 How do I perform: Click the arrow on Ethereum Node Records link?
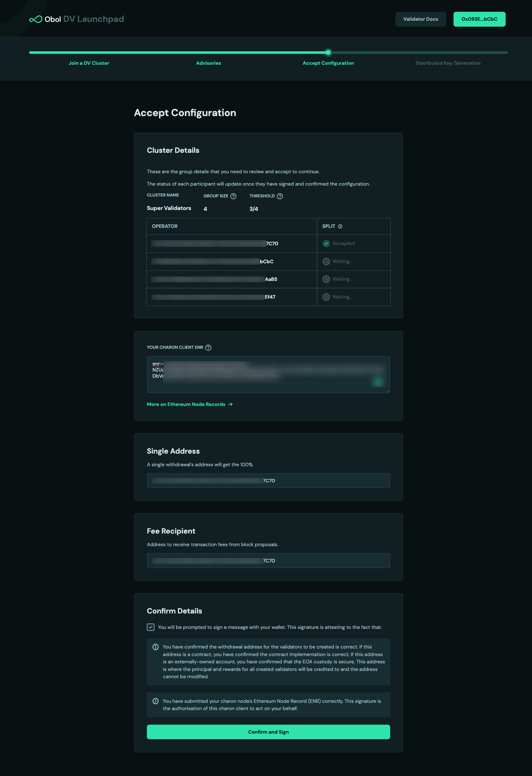pos(230,404)
